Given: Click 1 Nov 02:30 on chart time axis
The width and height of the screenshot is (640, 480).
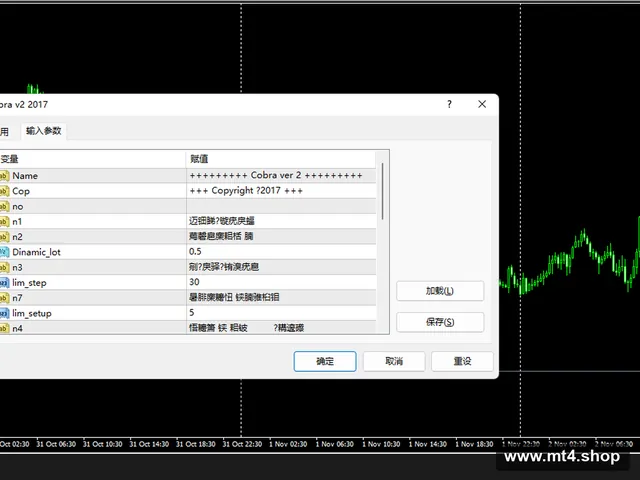Looking at the screenshot, I should point(288,444).
